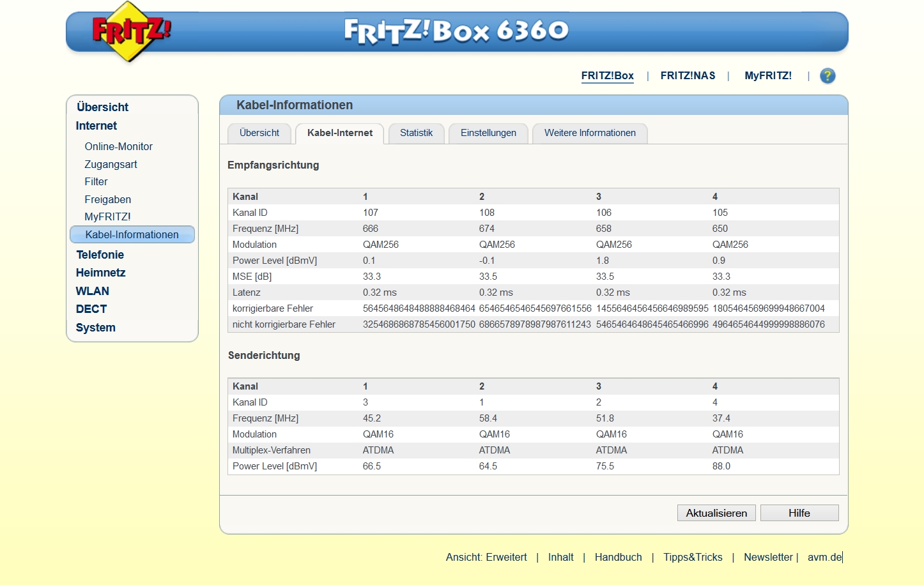The width and height of the screenshot is (924, 585).
Task: Click the Kabel-Informationen page title
Action: (x=295, y=105)
